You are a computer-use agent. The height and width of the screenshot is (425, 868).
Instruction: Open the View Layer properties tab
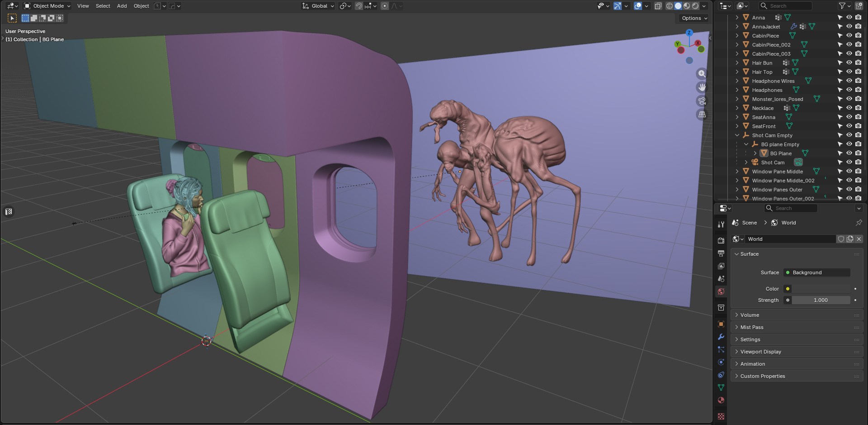point(721,266)
